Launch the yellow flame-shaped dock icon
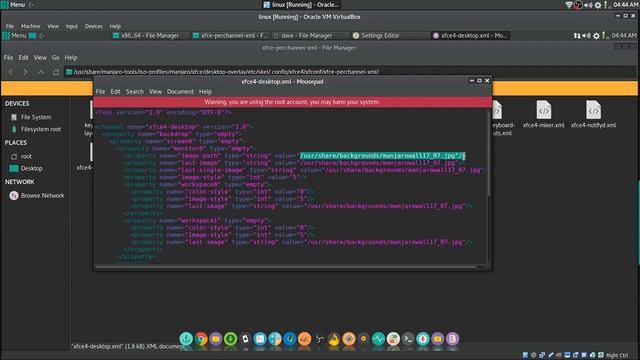Viewport: 640px width, 360px height. [334, 338]
